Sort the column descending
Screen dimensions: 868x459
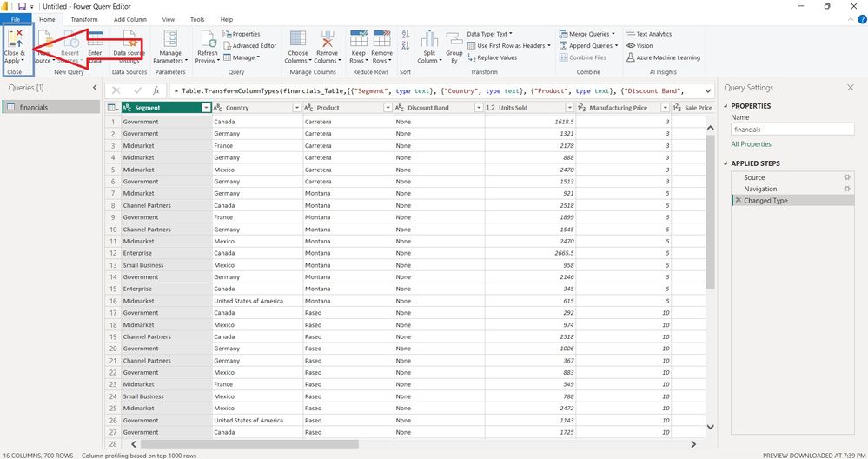point(405,45)
